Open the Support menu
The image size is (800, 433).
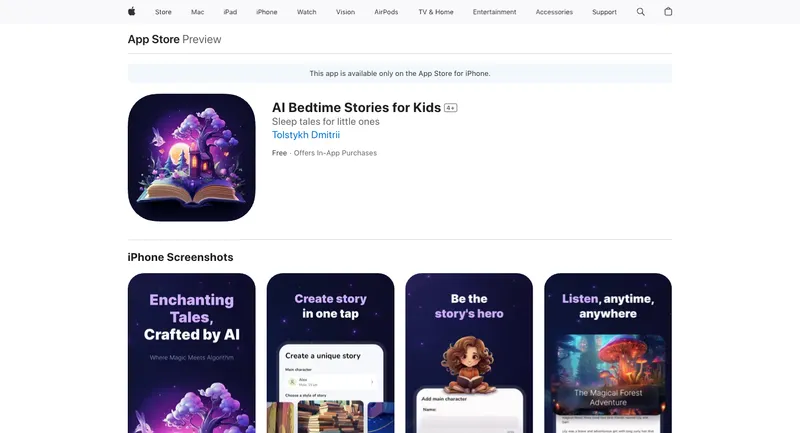pyautogui.click(x=605, y=12)
